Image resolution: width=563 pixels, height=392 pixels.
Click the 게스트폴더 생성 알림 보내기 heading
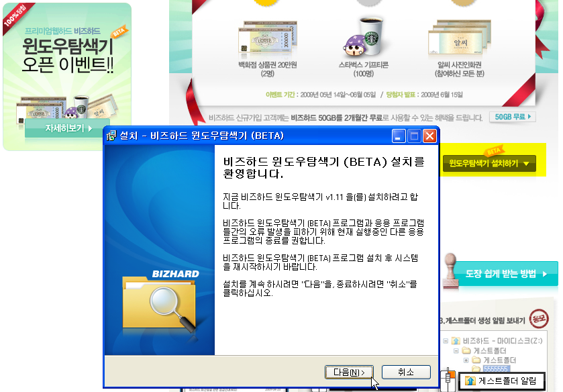(482, 320)
